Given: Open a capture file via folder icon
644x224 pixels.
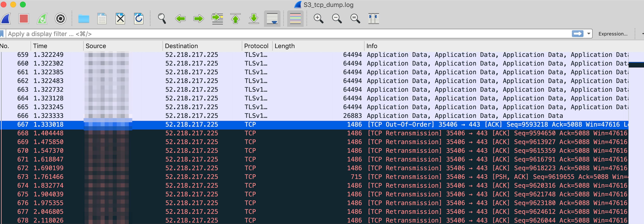Looking at the screenshot, I should tap(83, 19).
